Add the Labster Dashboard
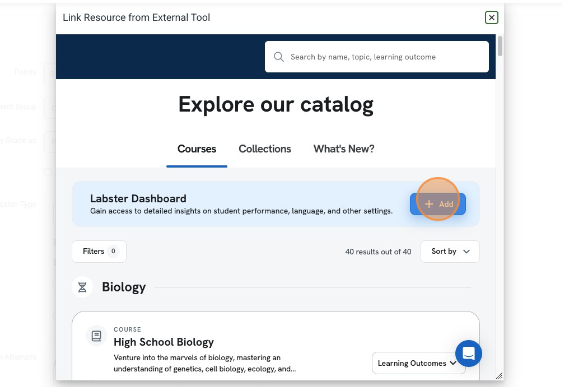The width and height of the screenshot is (562, 390). (x=438, y=204)
